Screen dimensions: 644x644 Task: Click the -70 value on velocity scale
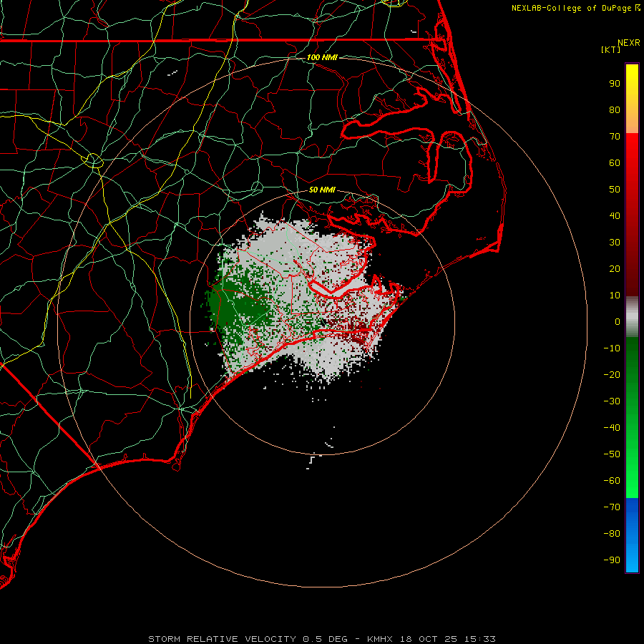point(612,507)
